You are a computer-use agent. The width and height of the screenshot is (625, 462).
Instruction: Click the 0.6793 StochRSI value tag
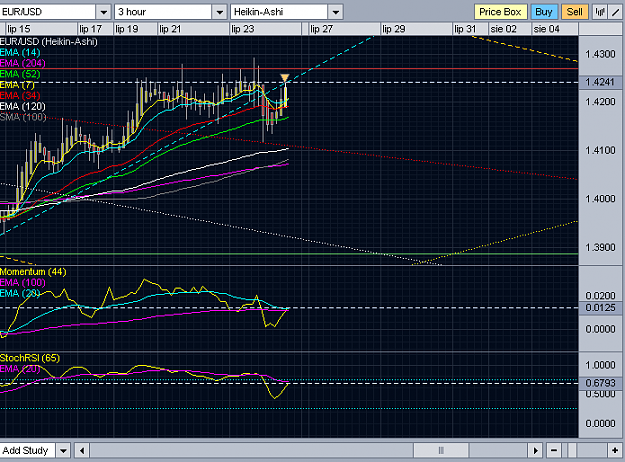[x=600, y=383]
